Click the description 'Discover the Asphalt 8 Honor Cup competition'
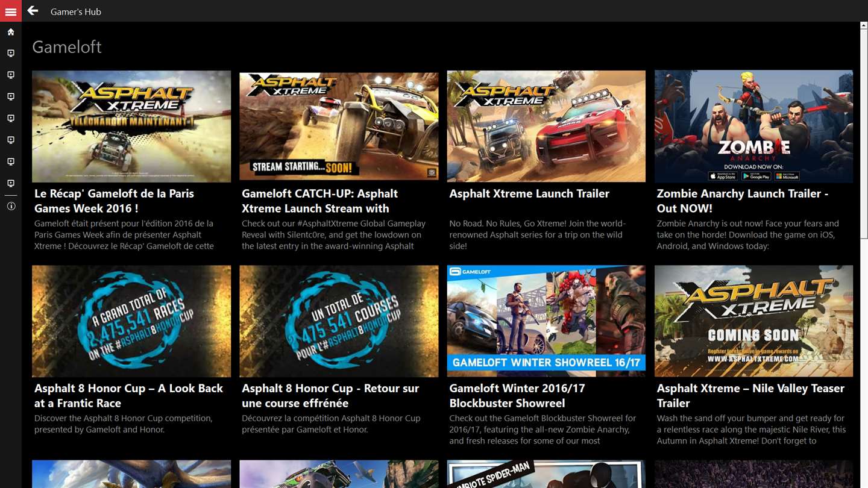The height and width of the screenshot is (488, 868). pos(124,424)
